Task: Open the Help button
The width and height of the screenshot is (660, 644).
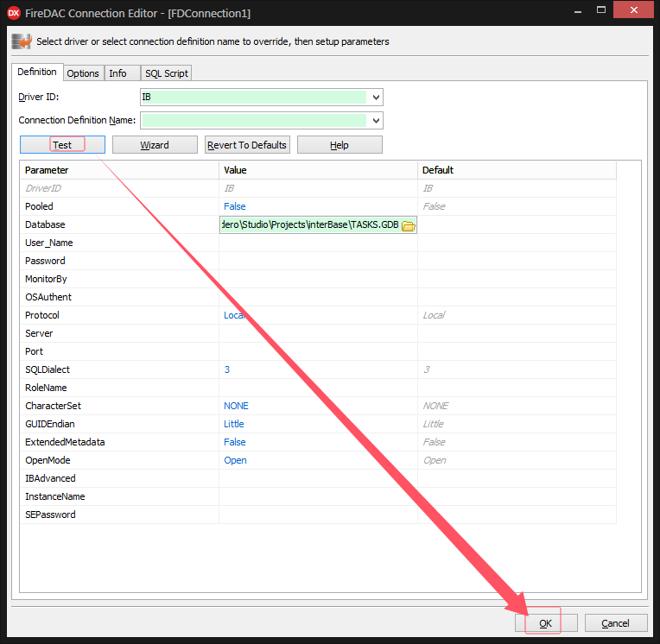Action: (340, 145)
